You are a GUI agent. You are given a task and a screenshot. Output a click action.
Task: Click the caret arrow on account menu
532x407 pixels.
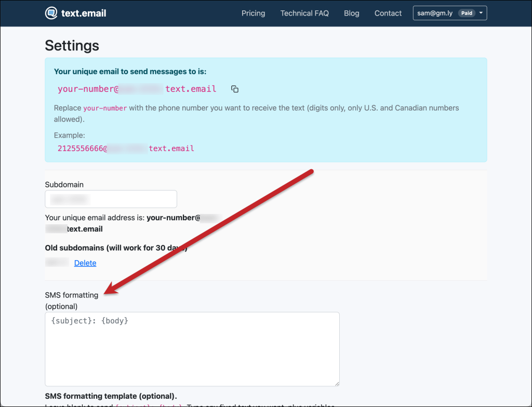pos(481,13)
